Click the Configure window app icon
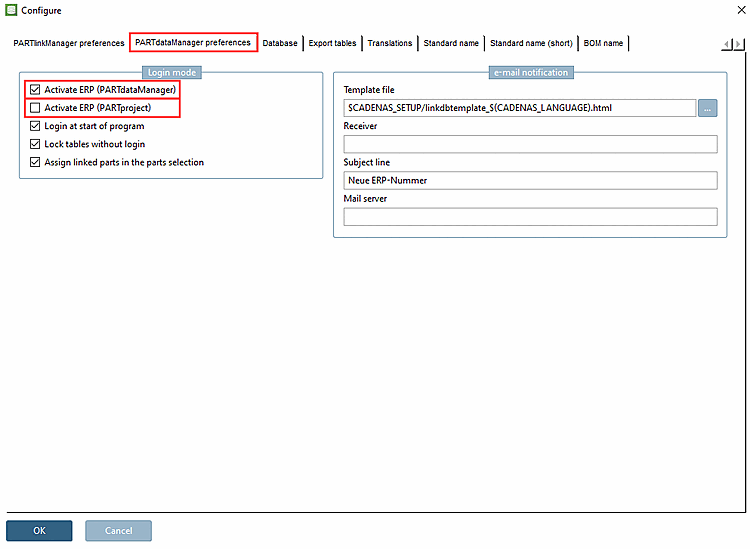This screenshot has width=750, height=549. 11,10
